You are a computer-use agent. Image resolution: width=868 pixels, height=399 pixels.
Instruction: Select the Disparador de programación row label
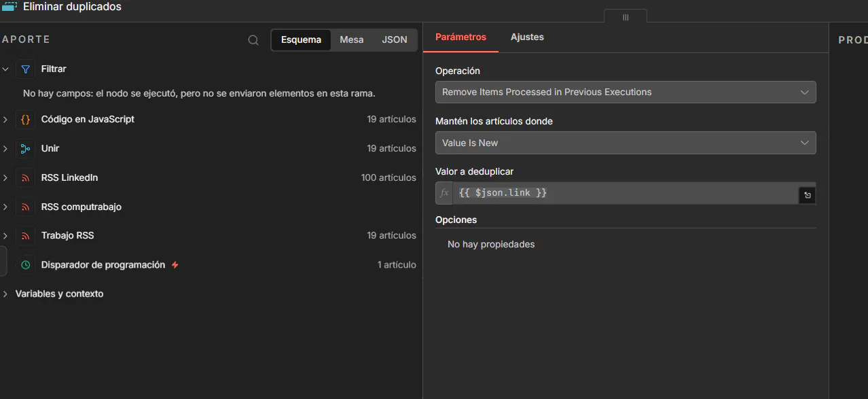(103, 265)
